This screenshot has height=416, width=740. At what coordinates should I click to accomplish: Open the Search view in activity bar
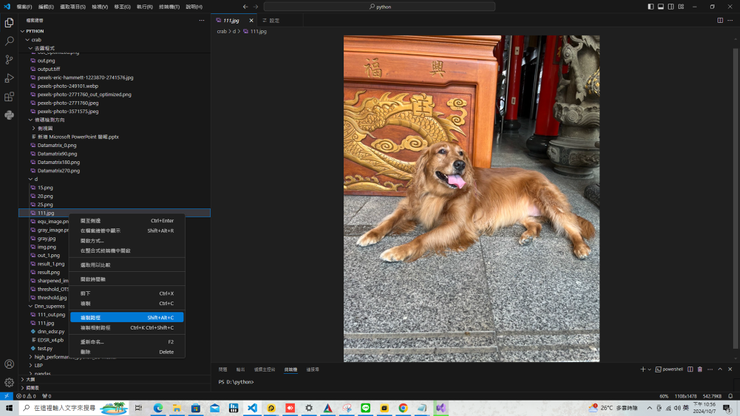9,41
